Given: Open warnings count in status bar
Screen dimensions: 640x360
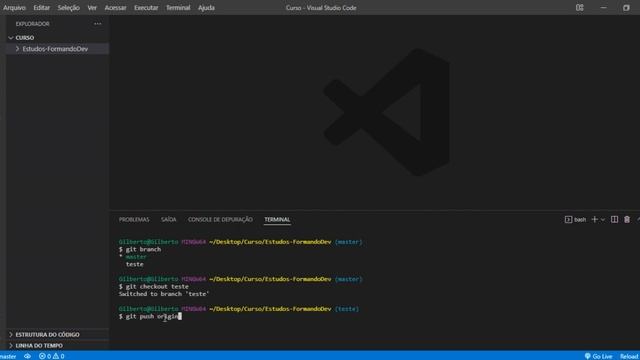Looking at the screenshot, I should coord(58,356).
